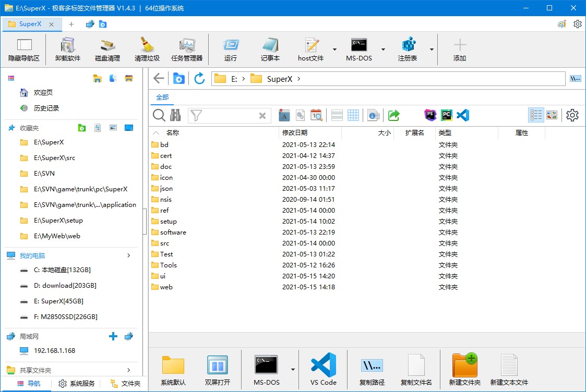Click the green share arrow icon
The width and height of the screenshot is (586, 392).
[x=393, y=115]
